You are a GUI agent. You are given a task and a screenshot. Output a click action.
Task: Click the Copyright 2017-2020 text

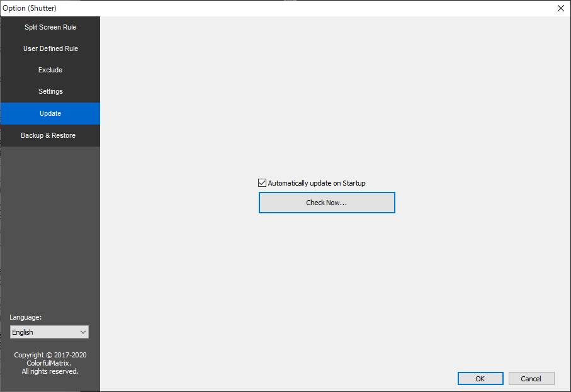coord(50,355)
